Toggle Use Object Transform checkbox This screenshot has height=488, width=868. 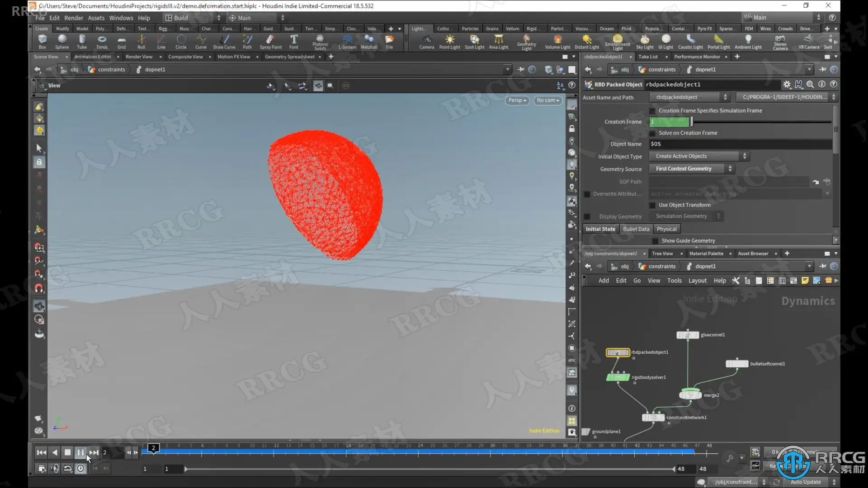653,205
